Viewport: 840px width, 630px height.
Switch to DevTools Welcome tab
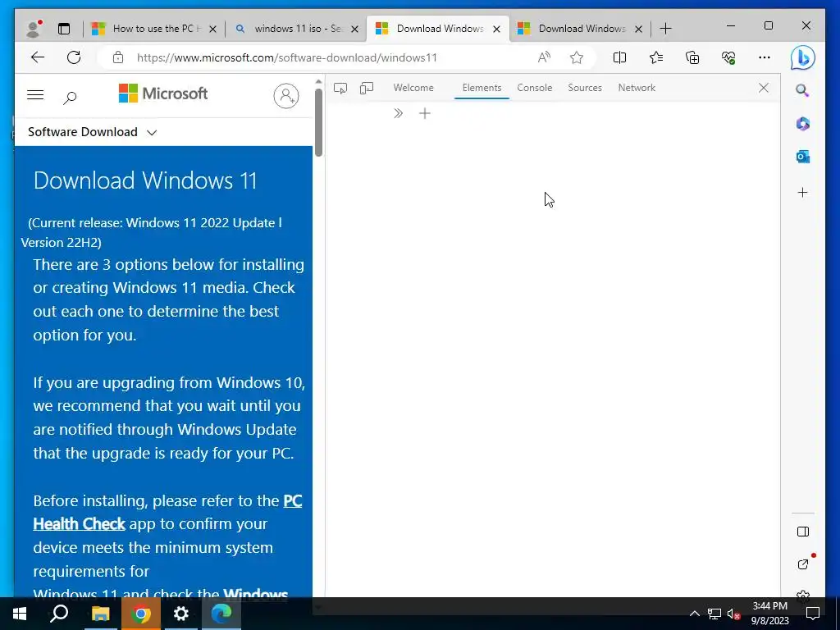click(x=413, y=88)
